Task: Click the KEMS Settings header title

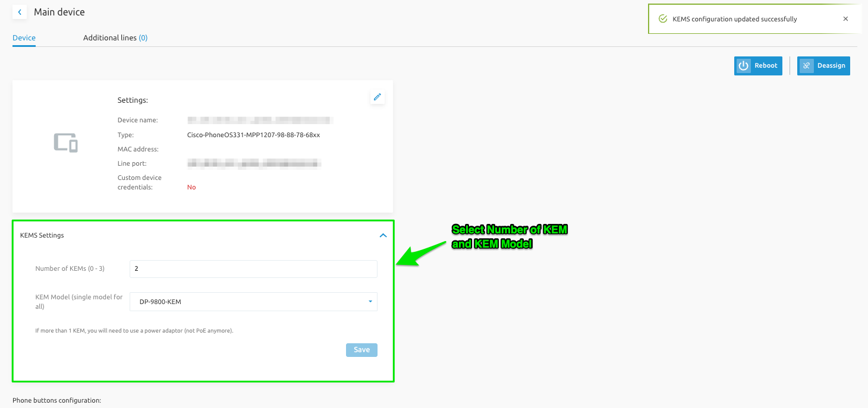Action: [x=42, y=235]
